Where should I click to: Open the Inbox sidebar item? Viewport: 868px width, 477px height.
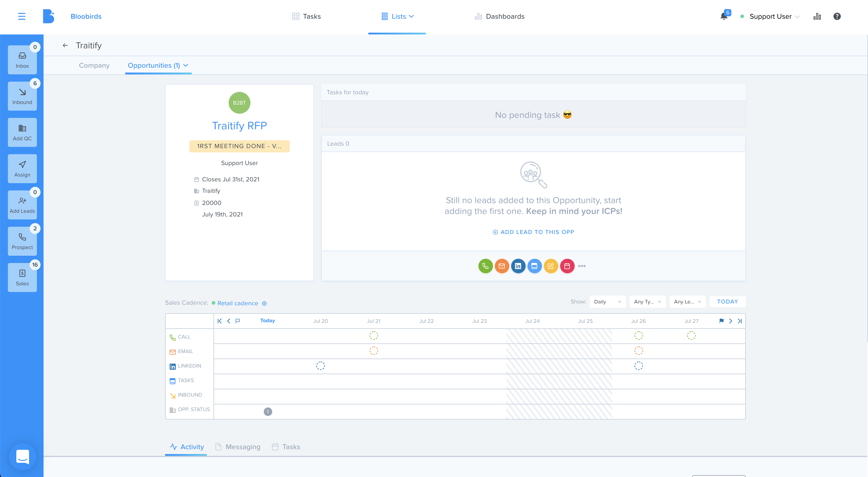click(x=22, y=60)
